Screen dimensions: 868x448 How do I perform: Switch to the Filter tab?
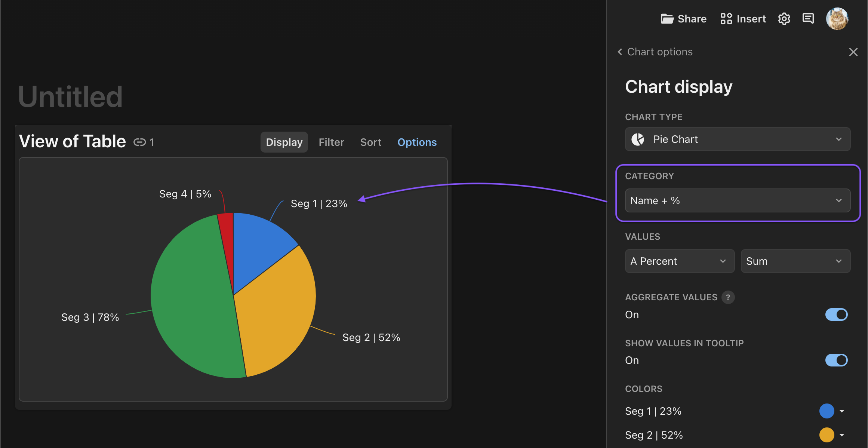tap(331, 142)
